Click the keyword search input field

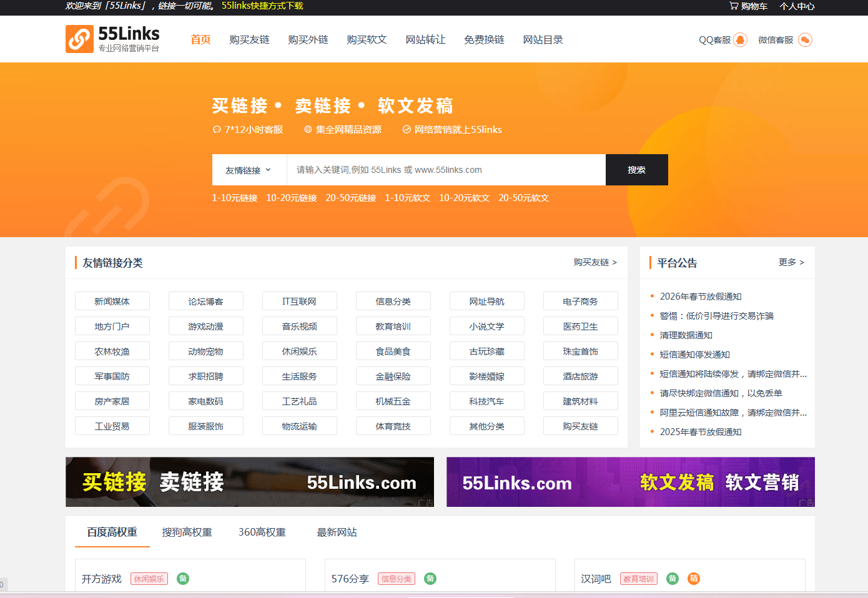(446, 170)
